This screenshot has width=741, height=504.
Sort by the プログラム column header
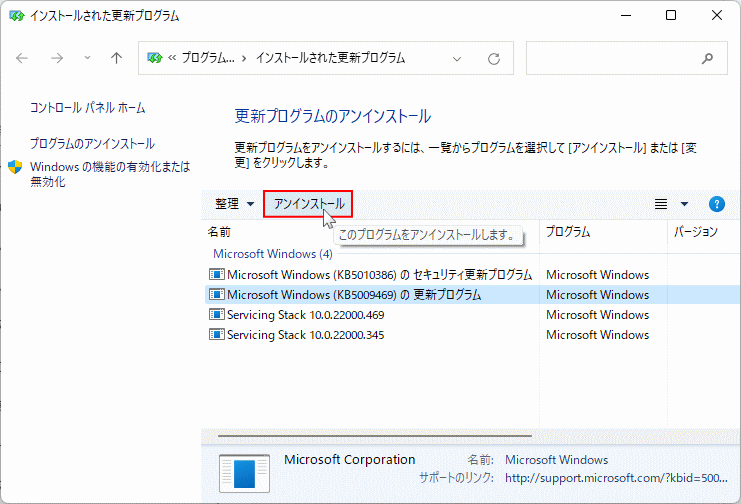click(x=568, y=232)
